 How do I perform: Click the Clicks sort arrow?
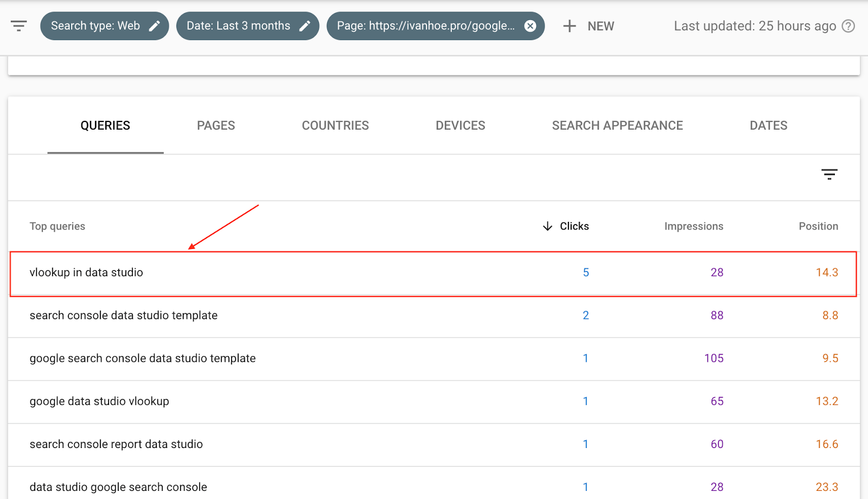(x=547, y=226)
